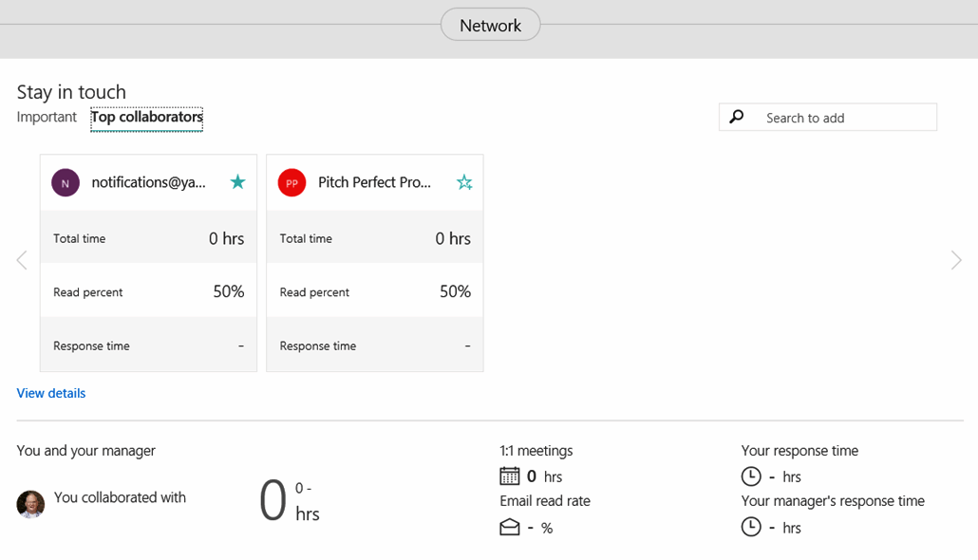
Task: Switch to the Important tab
Action: pos(47,117)
